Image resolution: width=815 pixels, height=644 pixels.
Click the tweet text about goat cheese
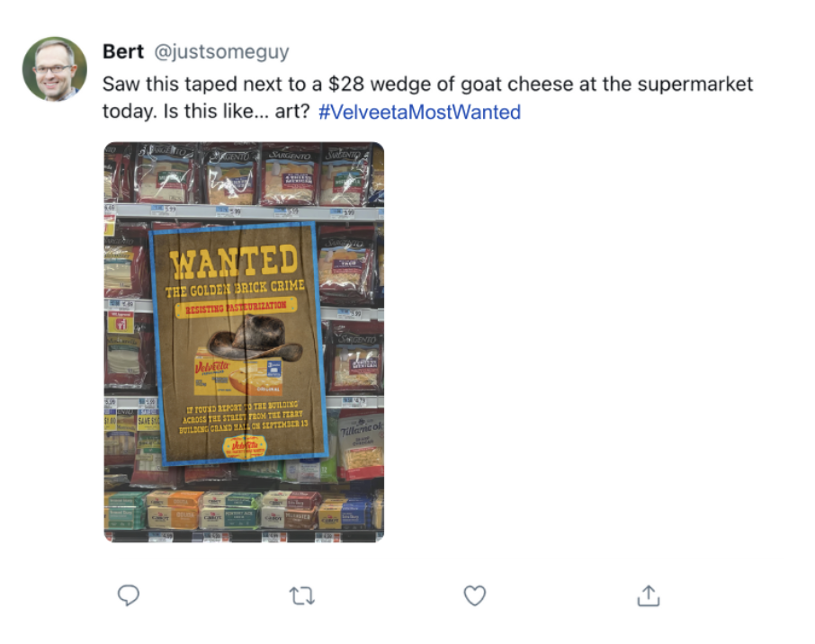point(427,98)
